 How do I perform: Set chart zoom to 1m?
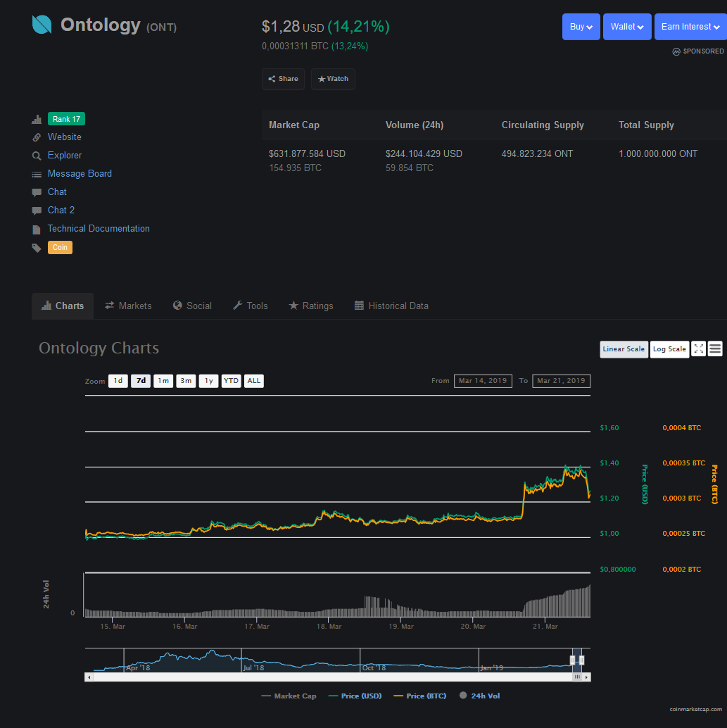tap(163, 381)
